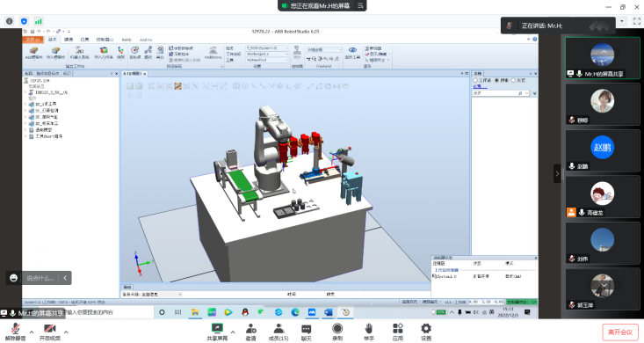Viewport: 644px width, 343px height.
Task: Click the 离开会议 leave meeting button
Action: click(620, 332)
